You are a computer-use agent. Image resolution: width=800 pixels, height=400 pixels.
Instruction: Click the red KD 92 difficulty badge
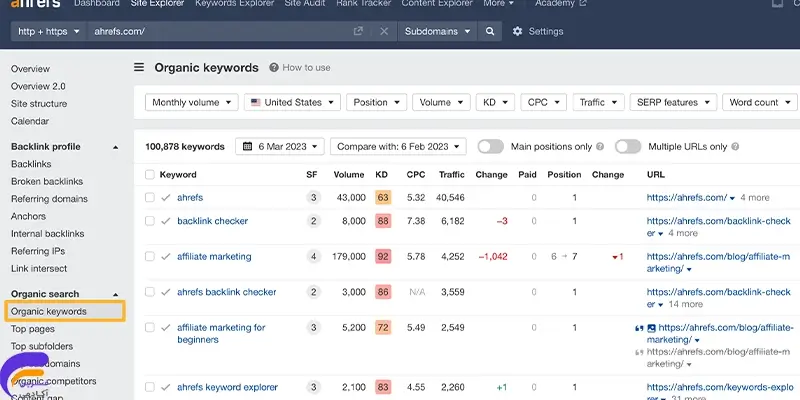(382, 257)
